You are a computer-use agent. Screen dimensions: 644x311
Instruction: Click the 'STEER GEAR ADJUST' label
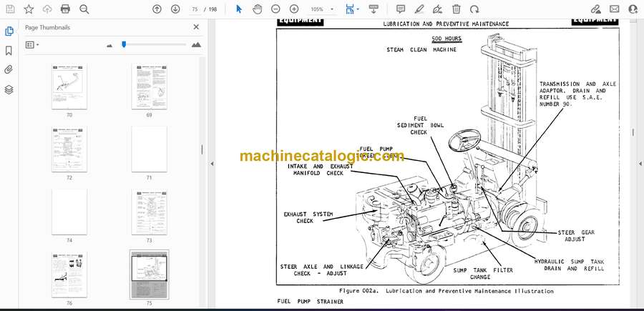point(576,235)
